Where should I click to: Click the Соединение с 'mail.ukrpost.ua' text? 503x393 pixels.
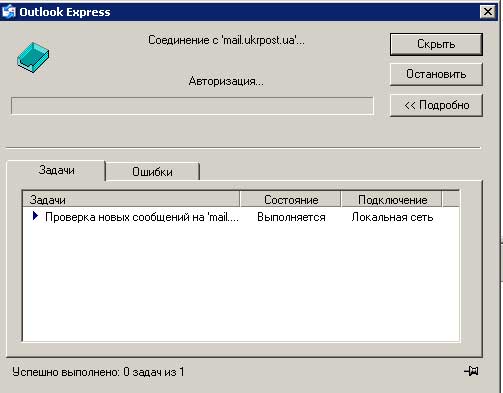tap(226, 40)
